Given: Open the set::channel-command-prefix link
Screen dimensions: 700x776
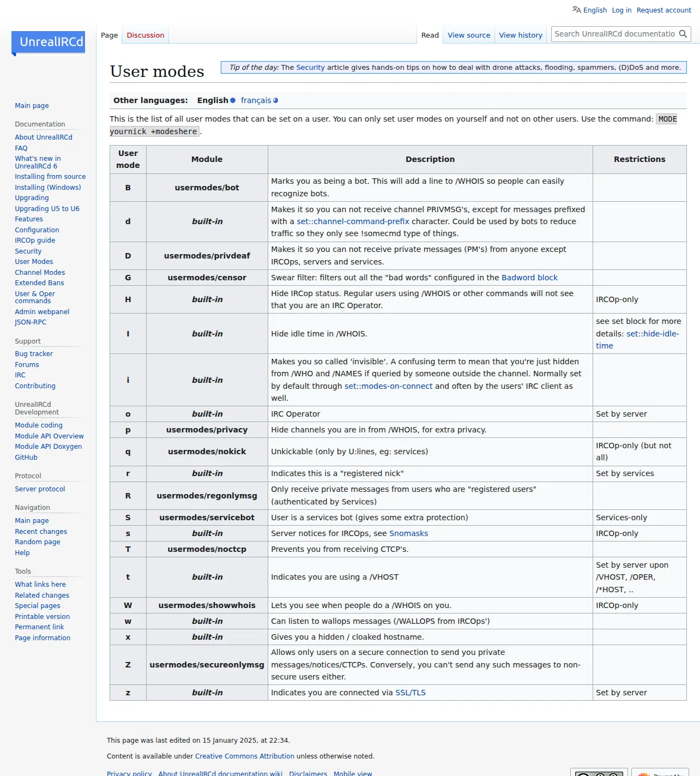Looking at the screenshot, I should [x=353, y=221].
